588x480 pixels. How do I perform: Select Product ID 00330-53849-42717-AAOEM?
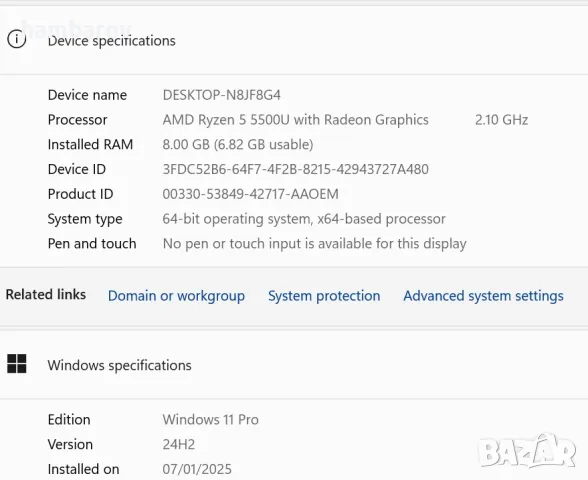250,194
